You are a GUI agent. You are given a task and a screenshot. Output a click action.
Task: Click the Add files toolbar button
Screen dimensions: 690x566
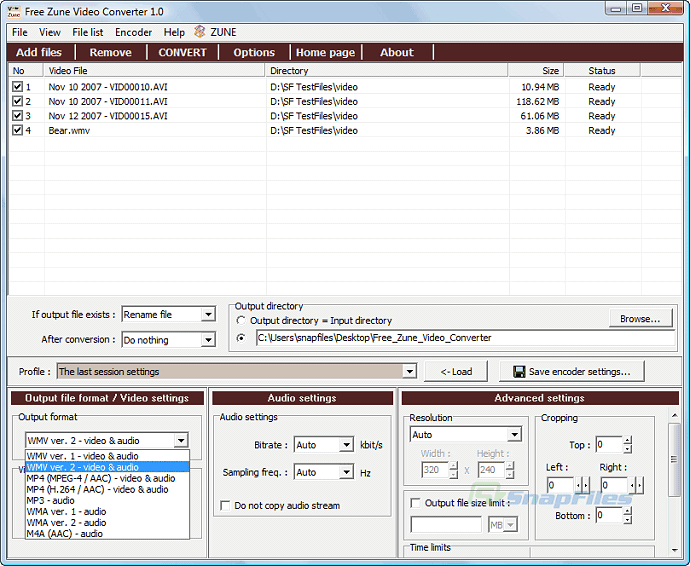coord(39,52)
